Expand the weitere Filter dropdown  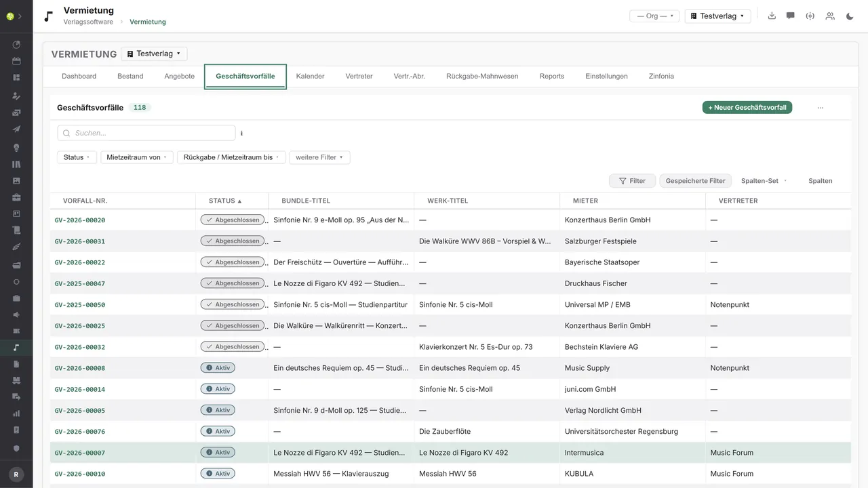point(319,157)
